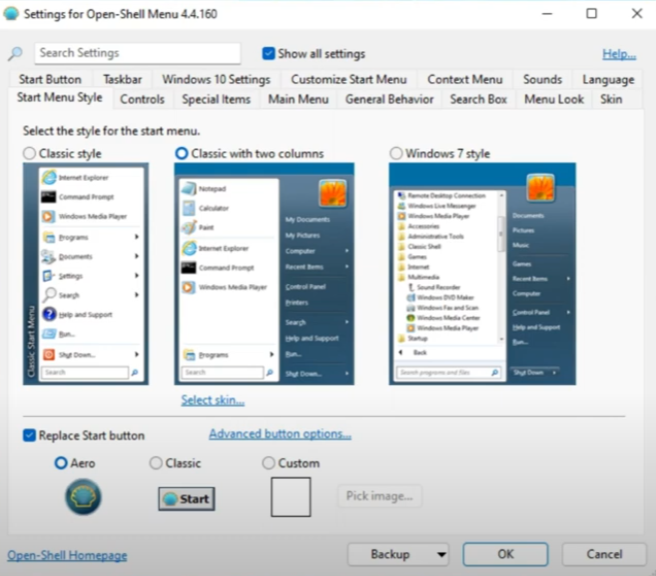Switch to the Language tab

(608, 79)
